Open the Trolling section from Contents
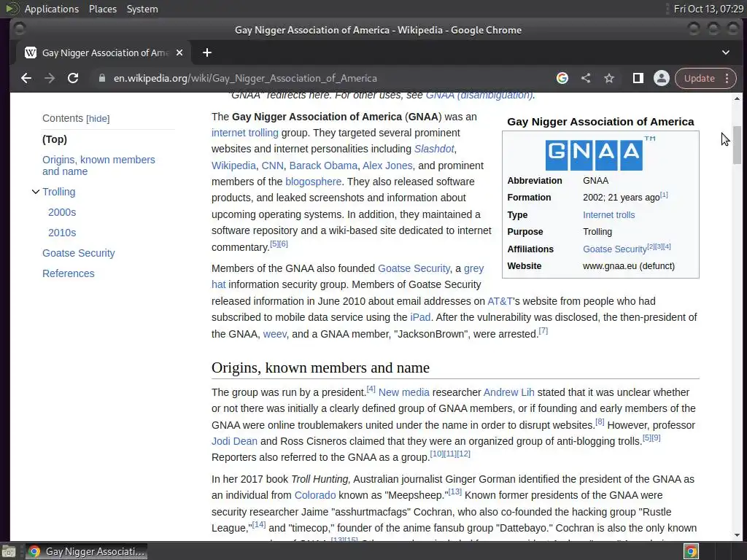747x560 pixels. tap(58, 192)
